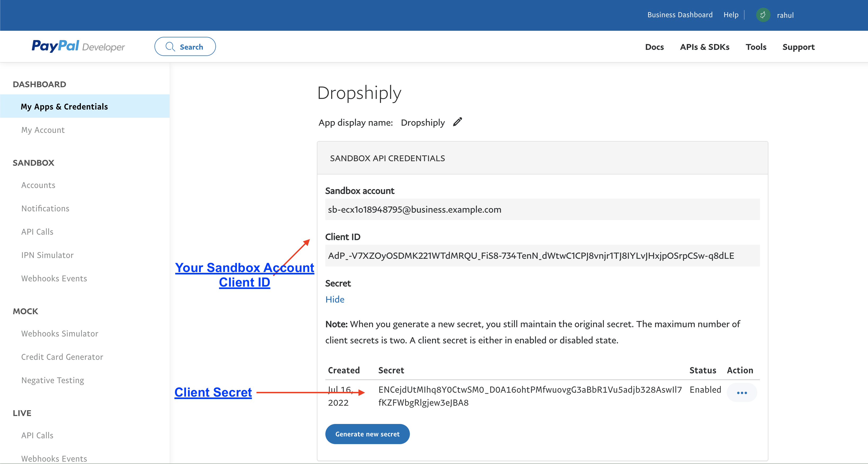Open Webhooks Simulator
868x464 pixels.
pyautogui.click(x=60, y=334)
